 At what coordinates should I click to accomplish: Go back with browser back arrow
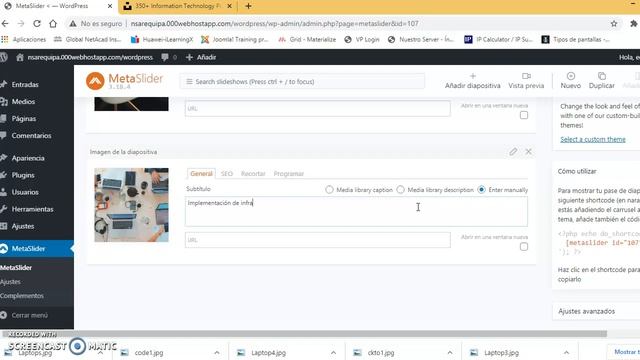(5, 24)
